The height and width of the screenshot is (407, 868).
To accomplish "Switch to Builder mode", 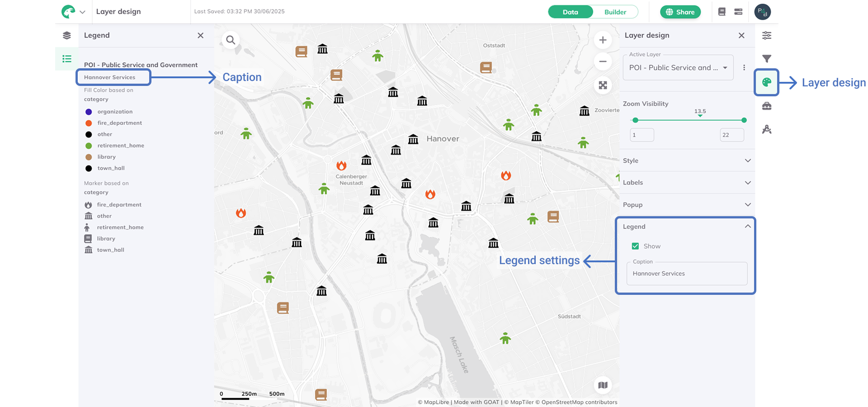I will tap(615, 12).
